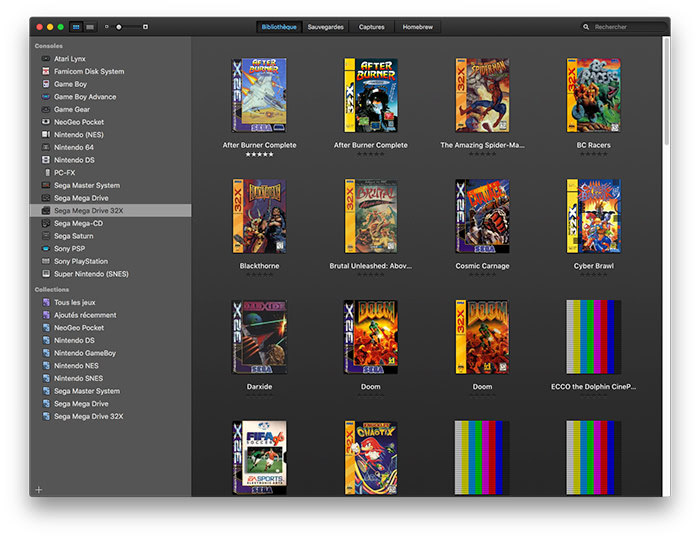Switch to grid view mode
The width and height of the screenshot is (700, 539).
tap(76, 27)
